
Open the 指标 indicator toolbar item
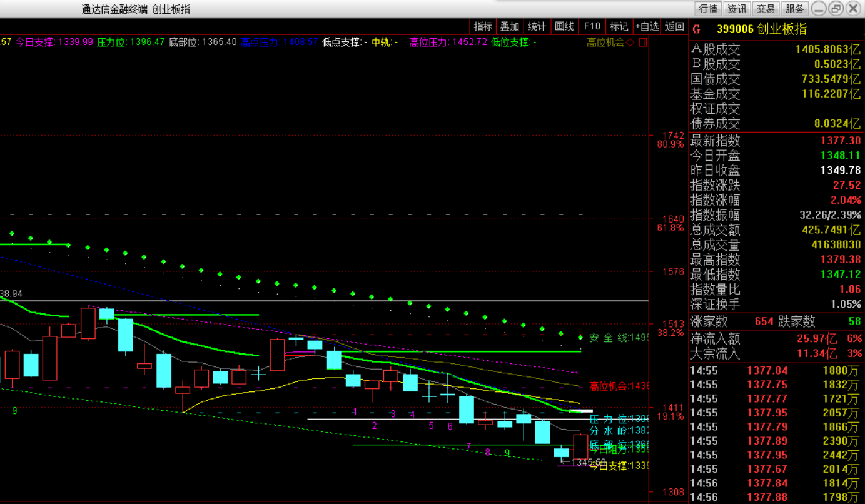tap(483, 26)
